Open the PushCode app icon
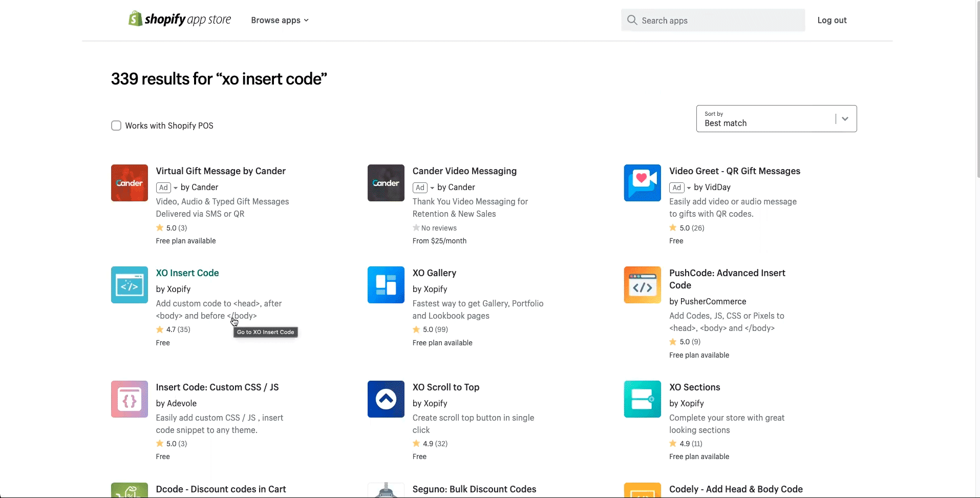The height and width of the screenshot is (498, 980). click(643, 285)
